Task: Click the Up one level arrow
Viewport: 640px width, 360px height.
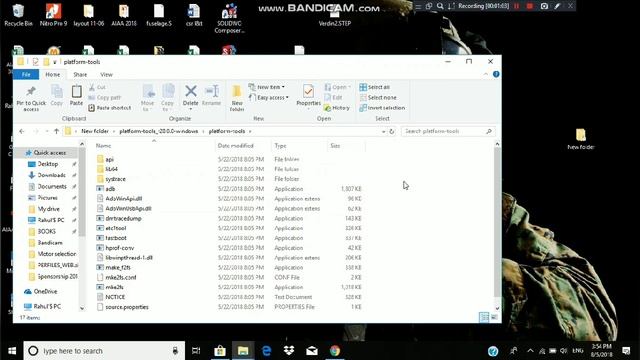Action: (56, 131)
